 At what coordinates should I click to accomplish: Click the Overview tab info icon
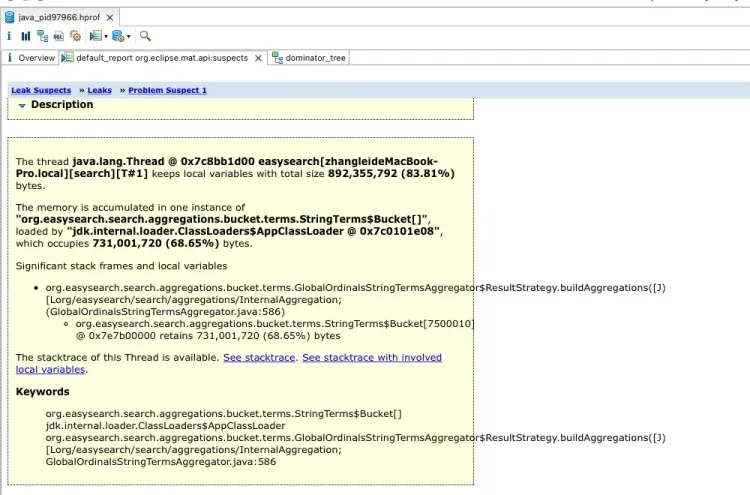tap(10, 58)
